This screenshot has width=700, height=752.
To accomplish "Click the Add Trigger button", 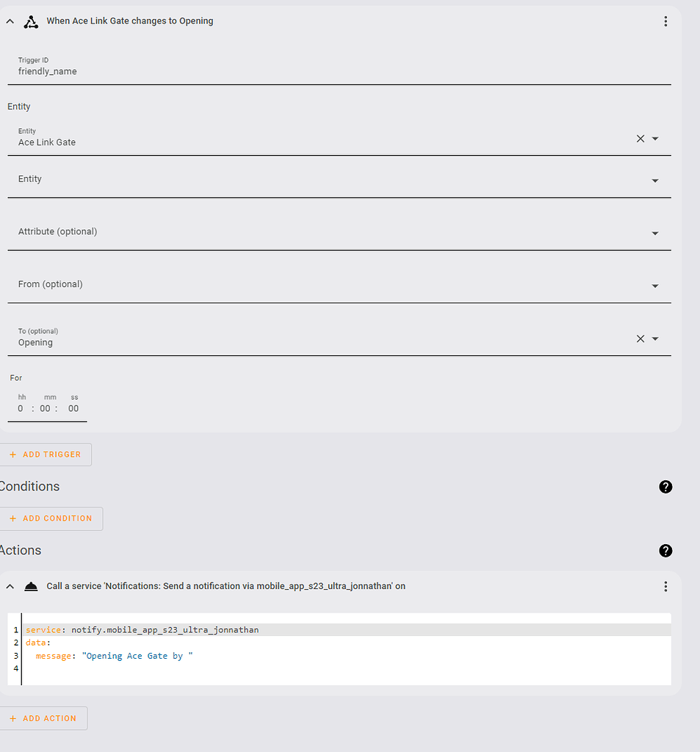I will tap(45, 455).
